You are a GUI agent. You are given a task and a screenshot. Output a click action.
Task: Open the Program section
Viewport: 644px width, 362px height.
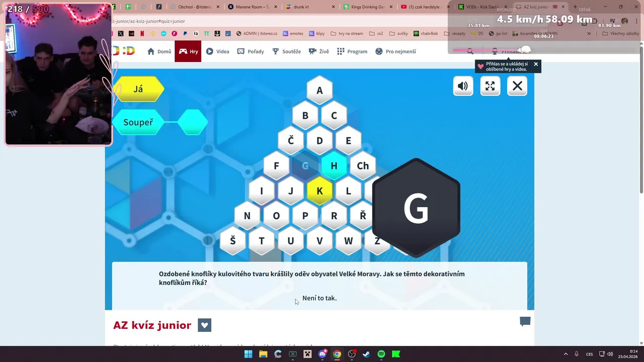click(352, 51)
